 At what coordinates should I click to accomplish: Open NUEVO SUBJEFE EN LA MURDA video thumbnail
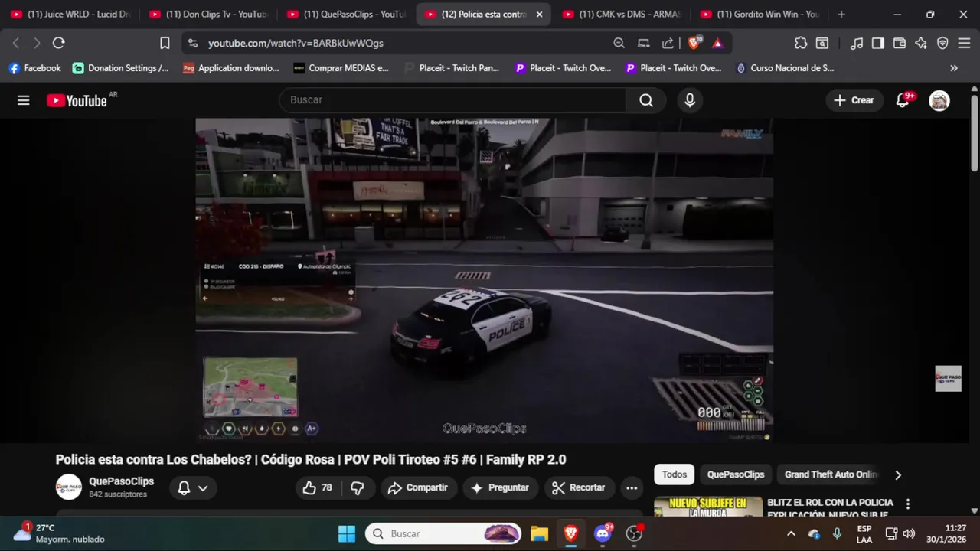pyautogui.click(x=708, y=507)
